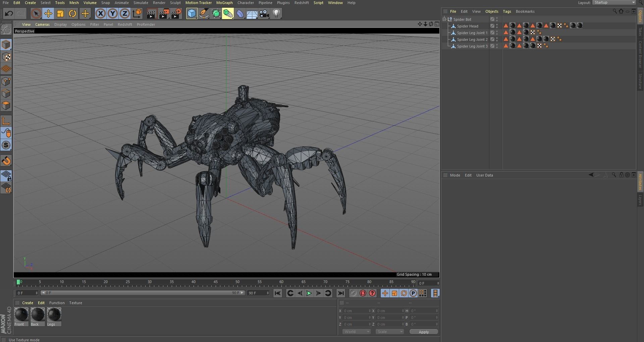Toggle Spider Head visibility dots

(497, 26)
